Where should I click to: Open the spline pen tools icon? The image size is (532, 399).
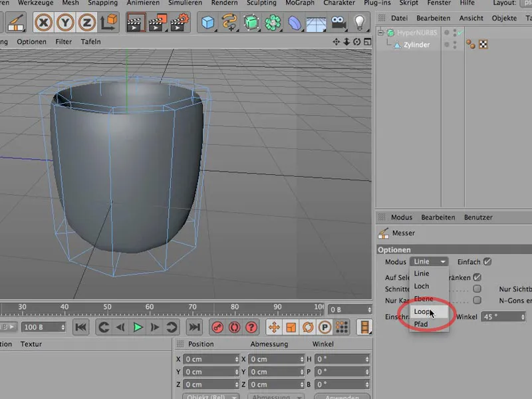pyautogui.click(x=229, y=23)
